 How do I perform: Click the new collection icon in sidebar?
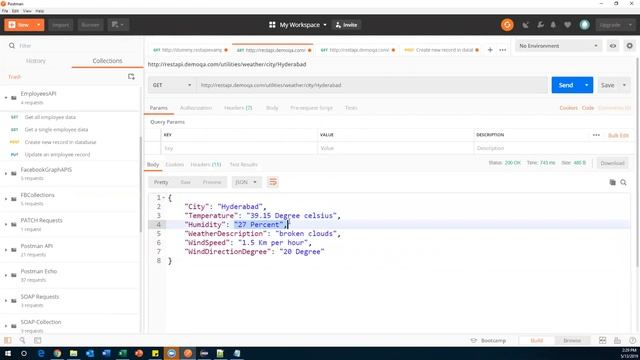pyautogui.click(x=131, y=77)
